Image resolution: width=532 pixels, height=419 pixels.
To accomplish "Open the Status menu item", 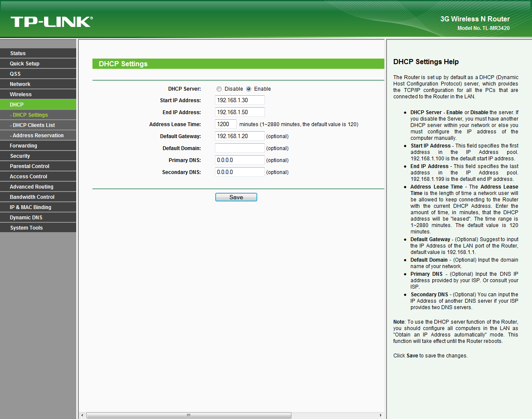I will click(x=38, y=53).
